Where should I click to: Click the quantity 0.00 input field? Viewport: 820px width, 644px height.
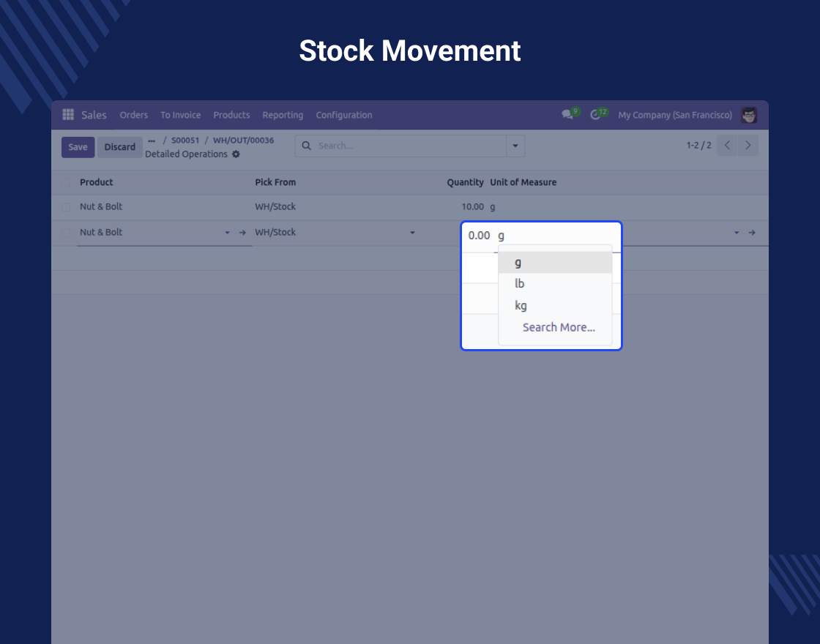click(479, 236)
